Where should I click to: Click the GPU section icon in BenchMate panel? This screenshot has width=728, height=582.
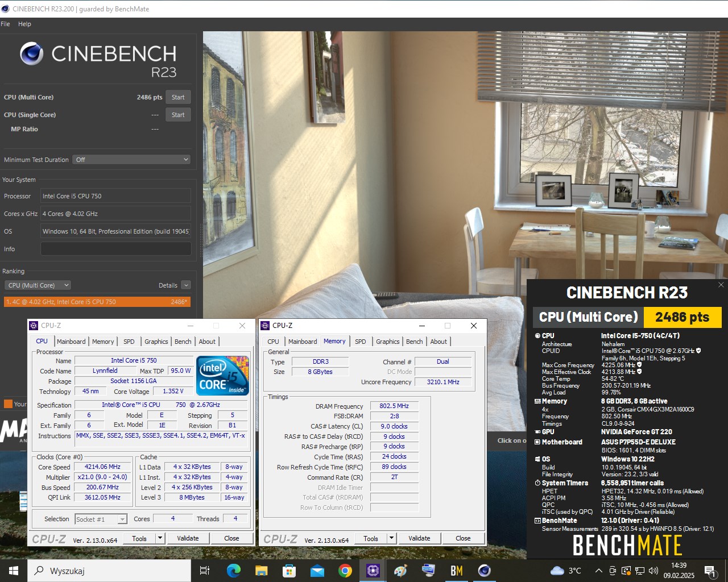pyautogui.click(x=537, y=432)
